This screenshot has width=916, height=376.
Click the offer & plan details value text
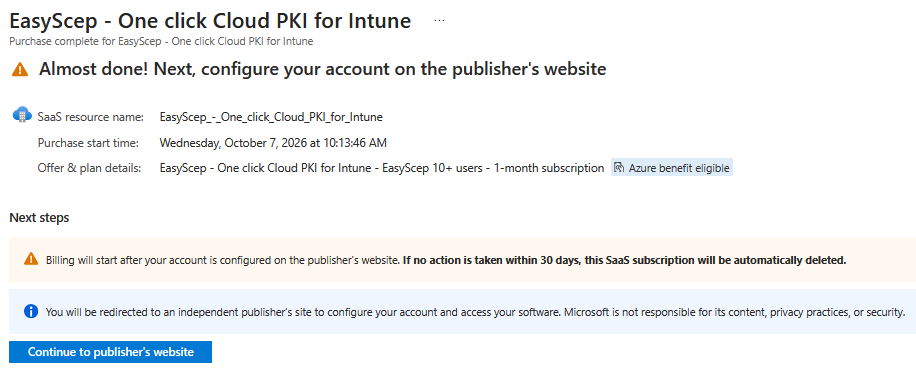pyautogui.click(x=381, y=168)
